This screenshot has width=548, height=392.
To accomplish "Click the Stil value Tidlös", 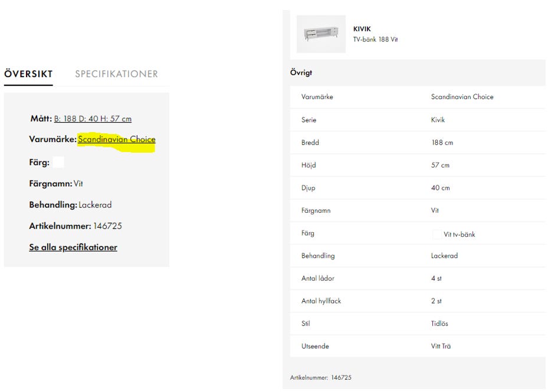I will (439, 324).
